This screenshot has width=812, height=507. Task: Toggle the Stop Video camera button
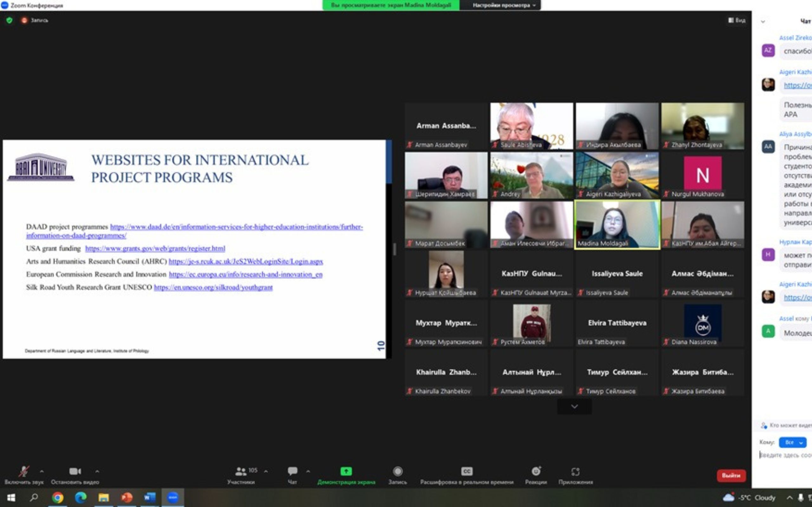pyautogui.click(x=75, y=472)
